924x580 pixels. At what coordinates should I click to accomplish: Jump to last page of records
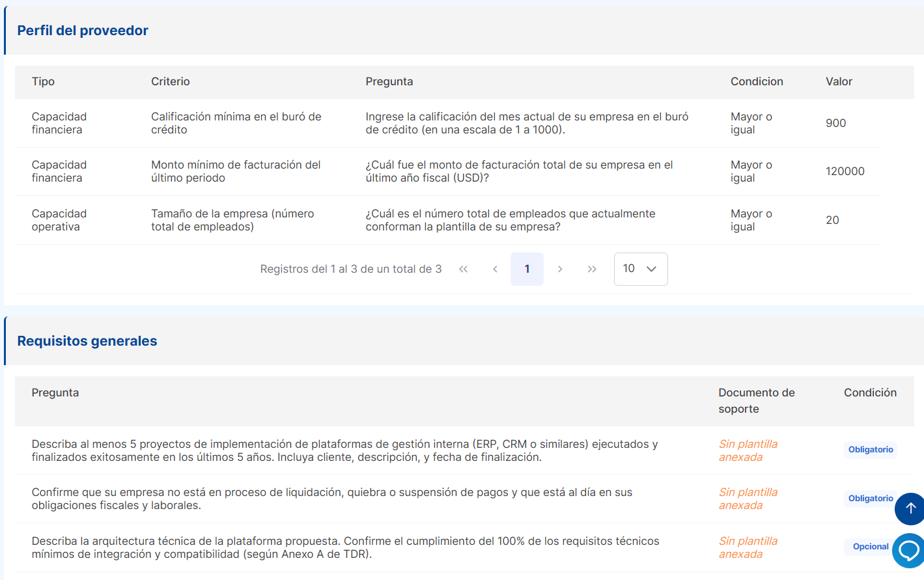pos(592,269)
